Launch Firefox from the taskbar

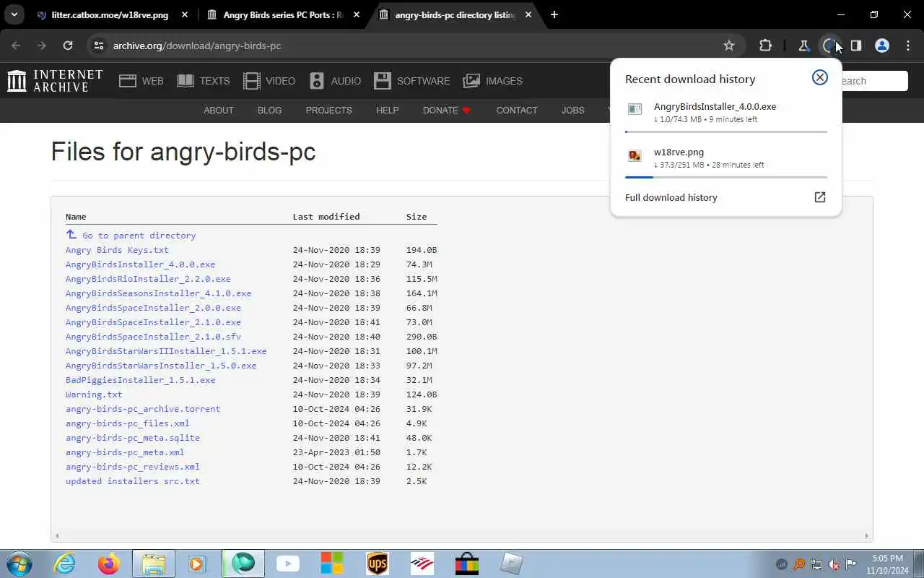109,564
